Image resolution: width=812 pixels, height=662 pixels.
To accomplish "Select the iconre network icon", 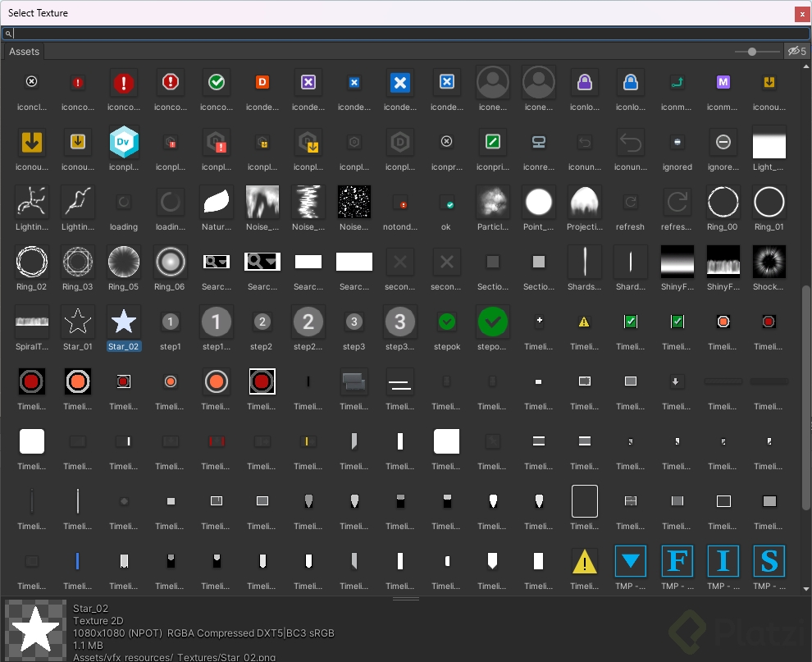I will pos(539,142).
